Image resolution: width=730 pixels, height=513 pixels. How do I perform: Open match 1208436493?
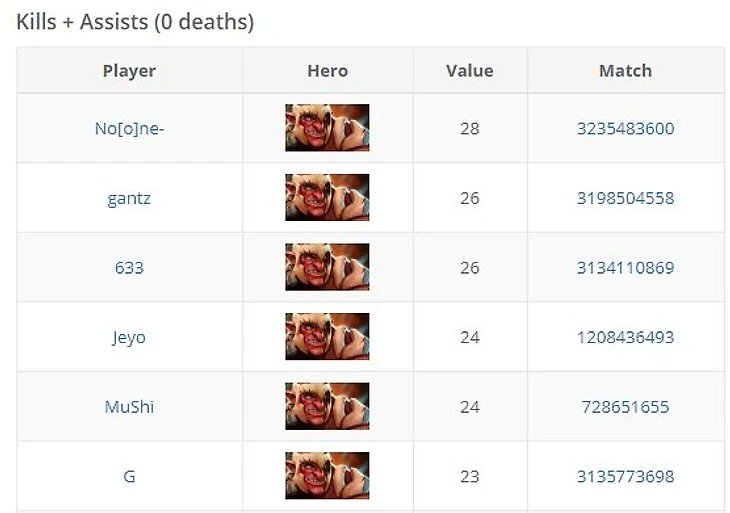pos(625,337)
